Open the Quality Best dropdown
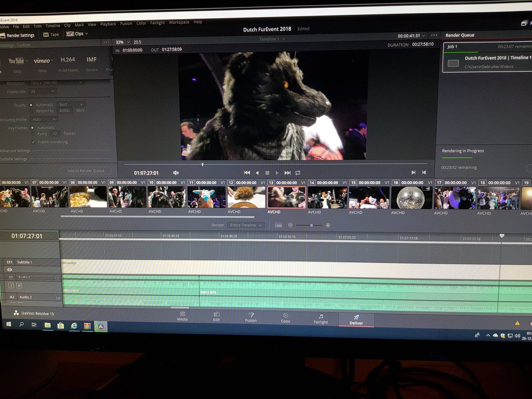Screen dimensions: 532x399 [x=70, y=105]
